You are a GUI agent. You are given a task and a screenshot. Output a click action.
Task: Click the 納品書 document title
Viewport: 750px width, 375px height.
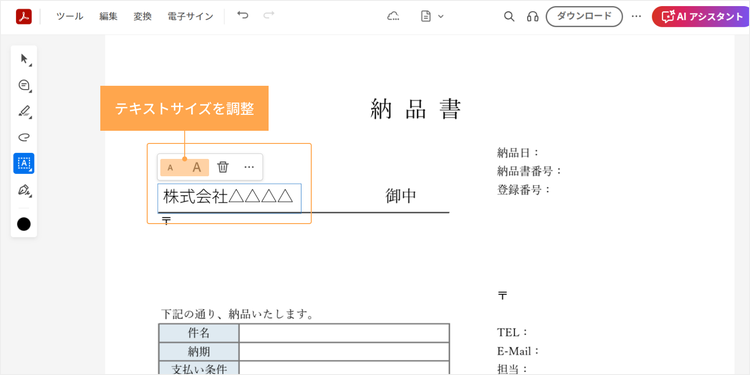pyautogui.click(x=416, y=110)
